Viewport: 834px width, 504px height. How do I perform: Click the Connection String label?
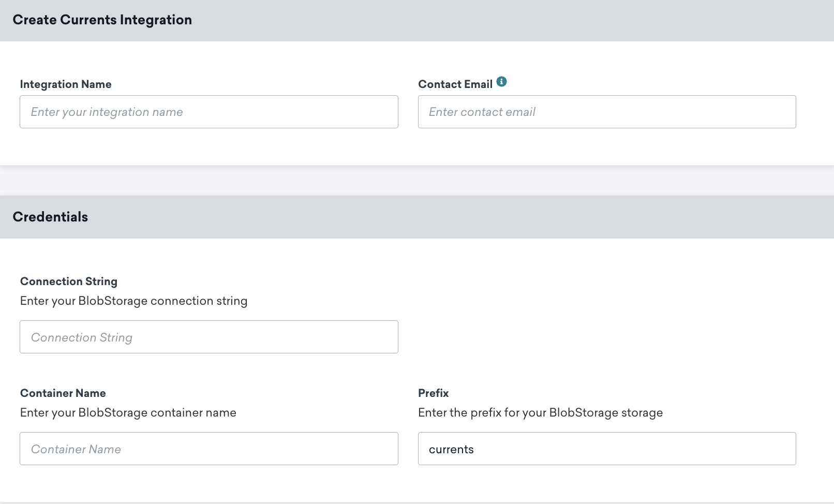(x=68, y=281)
